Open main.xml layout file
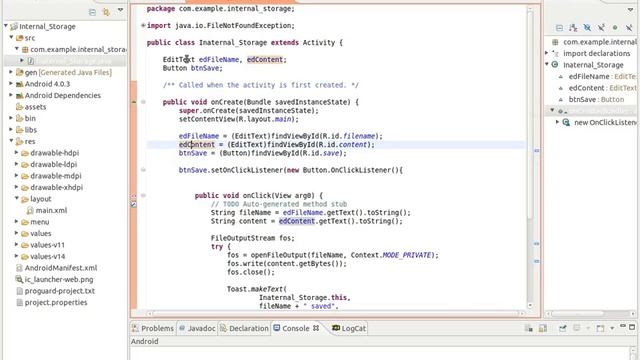The height and width of the screenshot is (360, 640). click(x=51, y=211)
